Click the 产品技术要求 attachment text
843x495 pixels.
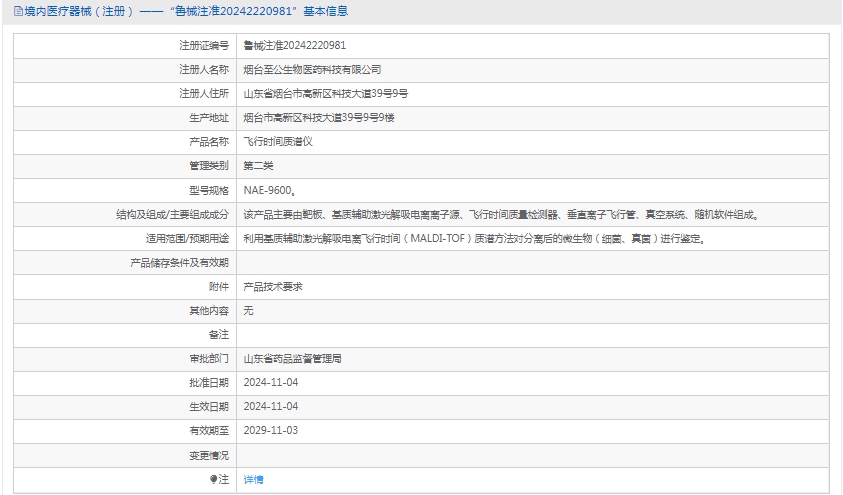273,286
